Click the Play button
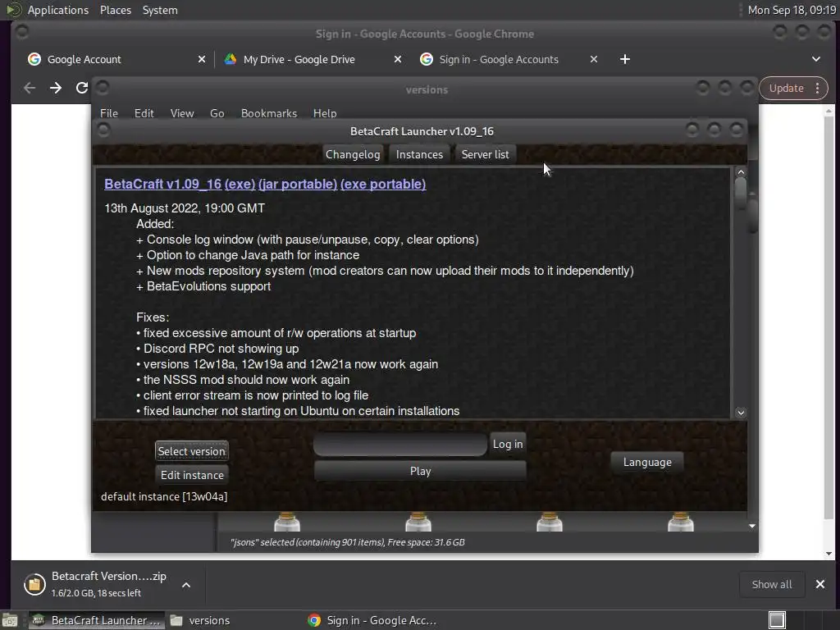This screenshot has width=840, height=630. click(x=420, y=471)
